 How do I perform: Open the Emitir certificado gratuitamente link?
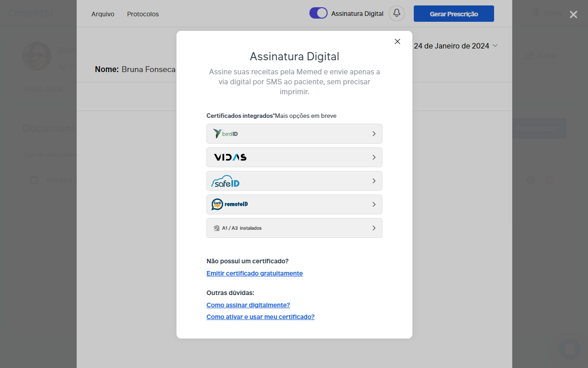click(x=255, y=273)
